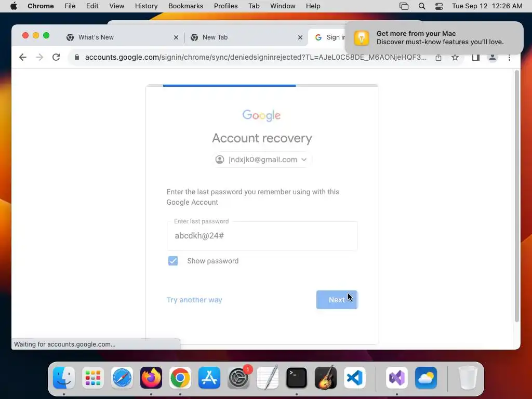
Task: Launch GarageBand from the Dock
Action: [326, 378]
